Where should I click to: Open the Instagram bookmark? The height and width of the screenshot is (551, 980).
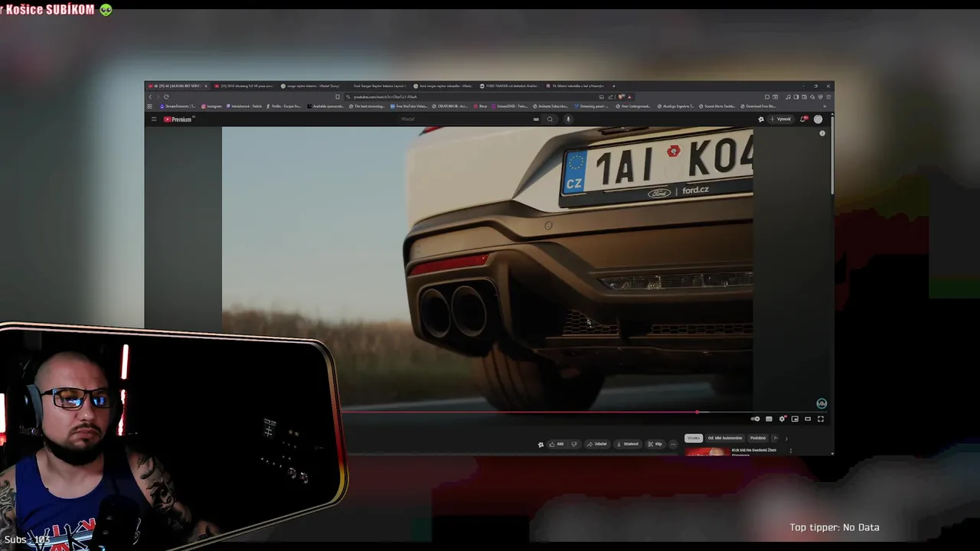click(x=212, y=106)
